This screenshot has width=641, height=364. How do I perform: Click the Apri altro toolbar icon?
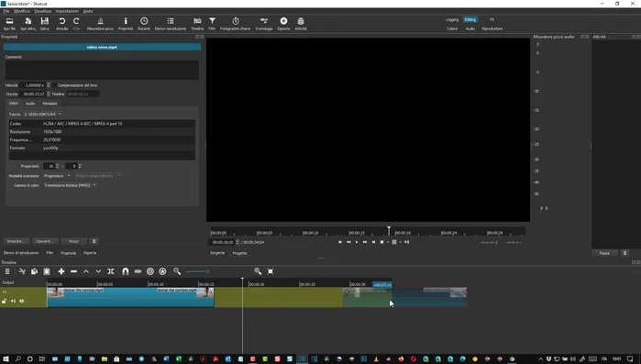[x=28, y=24]
